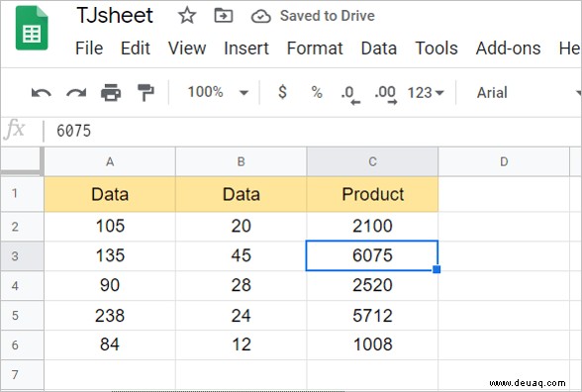This screenshot has width=582, height=392.
Task: Select cell containing 45
Action: (241, 256)
